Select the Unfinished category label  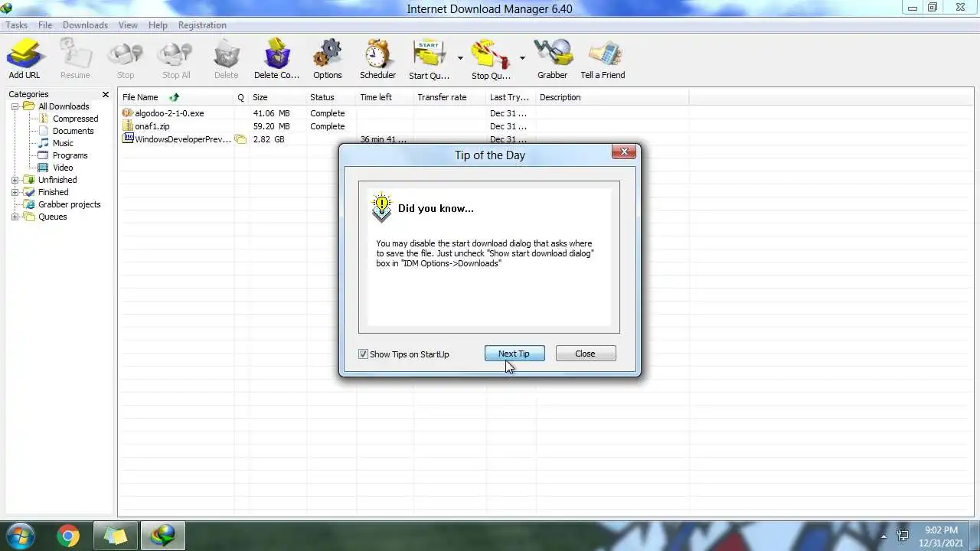click(x=57, y=180)
